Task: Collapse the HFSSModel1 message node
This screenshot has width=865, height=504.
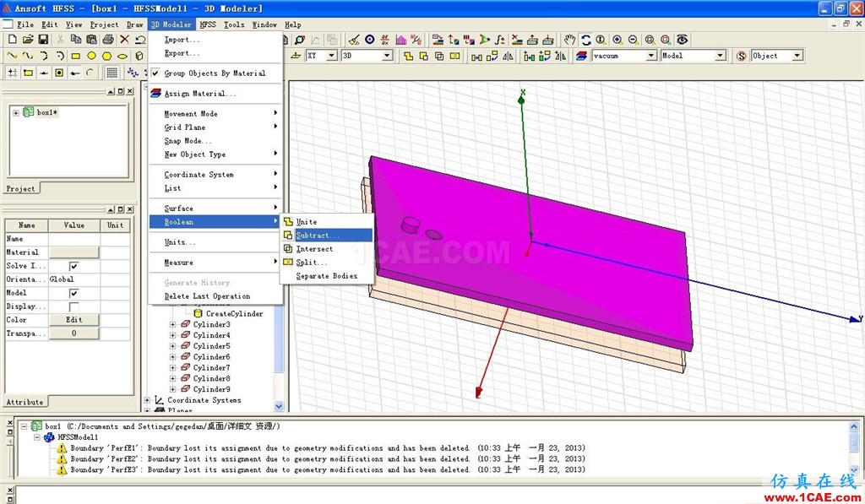Action: point(37,437)
